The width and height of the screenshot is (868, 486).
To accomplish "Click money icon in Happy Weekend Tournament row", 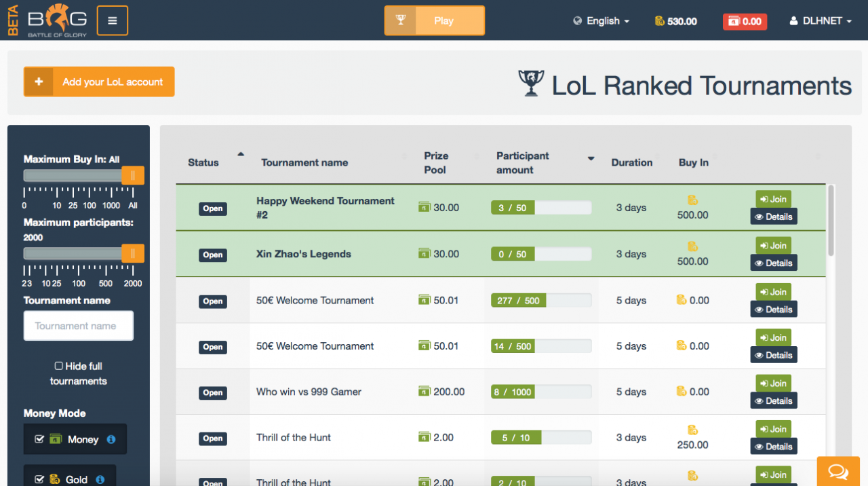I will 425,207.
